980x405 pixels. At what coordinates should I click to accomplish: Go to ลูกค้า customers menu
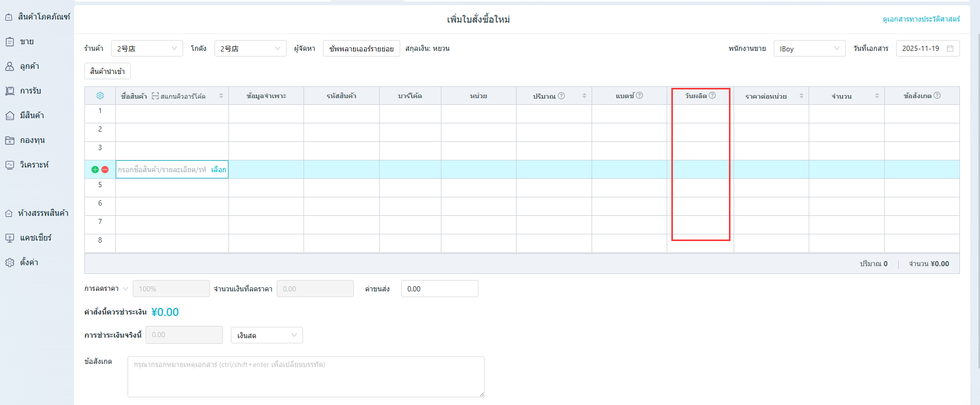point(29,66)
